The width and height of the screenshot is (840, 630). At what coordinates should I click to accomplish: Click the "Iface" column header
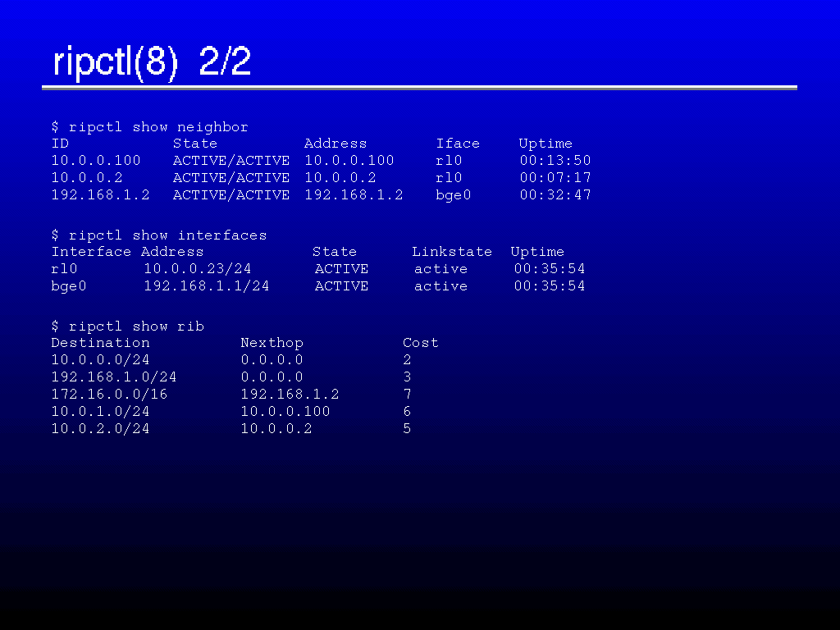tap(457, 144)
